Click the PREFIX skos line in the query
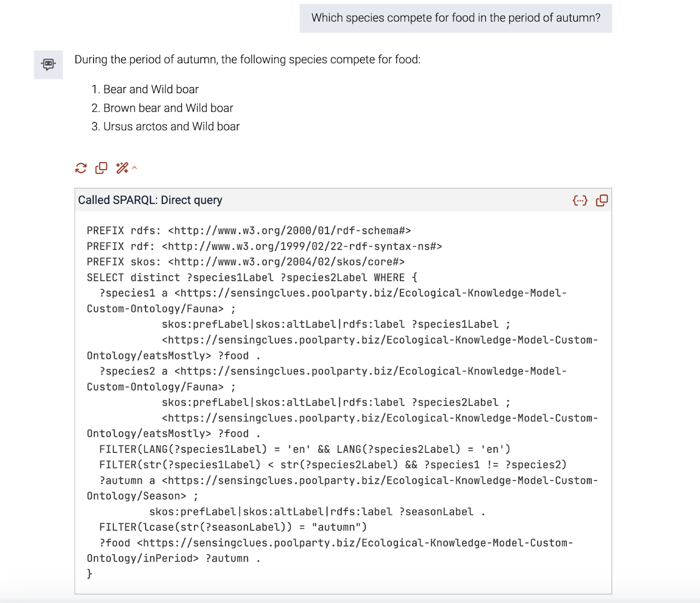 tap(246, 262)
